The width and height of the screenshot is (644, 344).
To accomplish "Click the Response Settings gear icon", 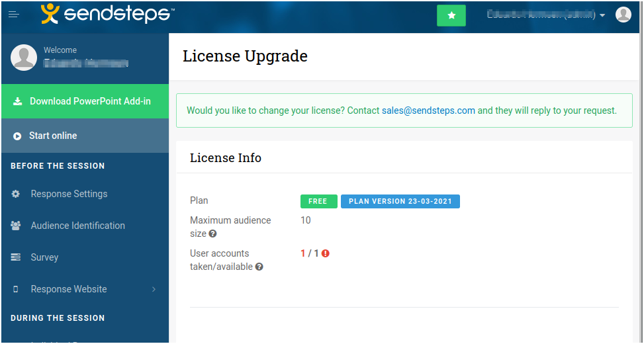I will click(x=16, y=194).
